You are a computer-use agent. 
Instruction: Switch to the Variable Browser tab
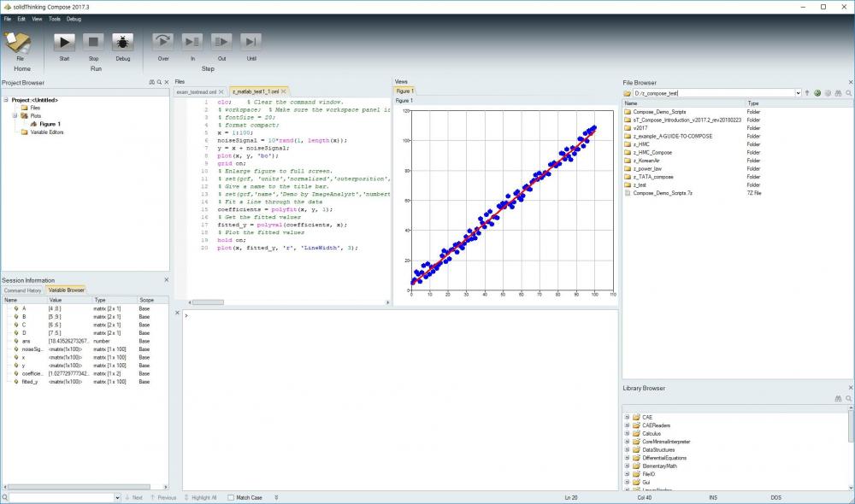pos(67,290)
